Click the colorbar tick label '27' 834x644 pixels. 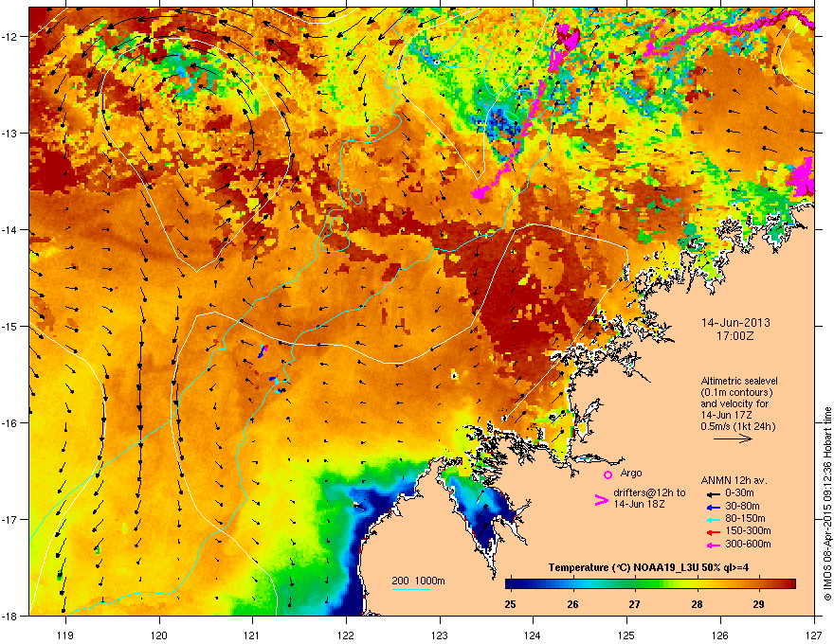[635, 604]
